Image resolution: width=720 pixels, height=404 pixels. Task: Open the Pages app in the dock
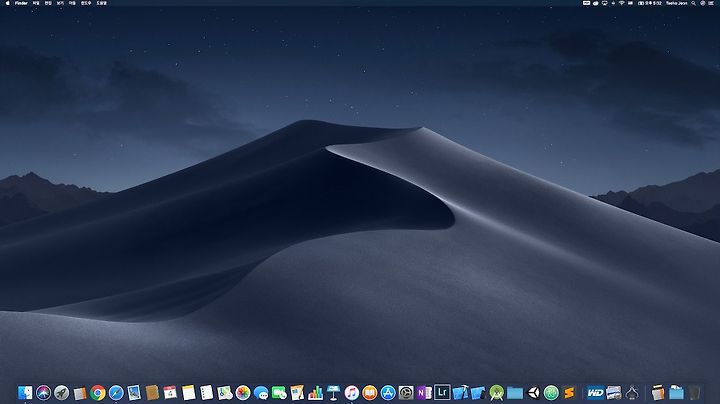pos(297,393)
